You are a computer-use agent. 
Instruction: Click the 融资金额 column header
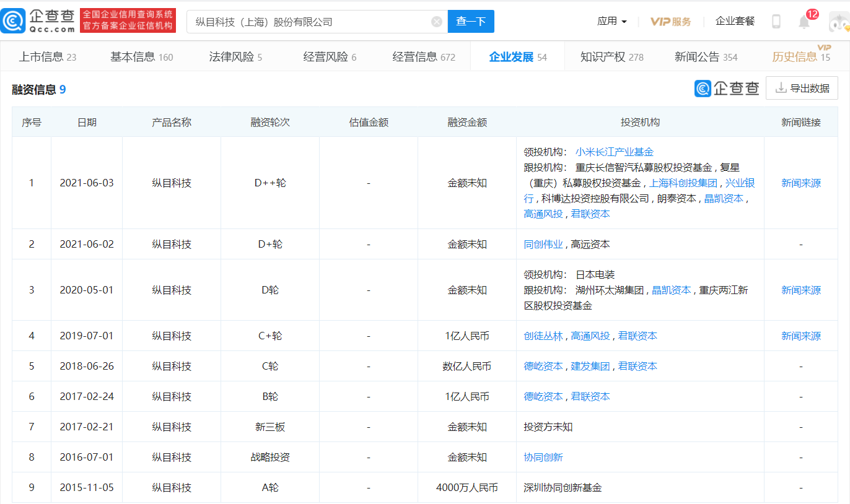point(467,122)
